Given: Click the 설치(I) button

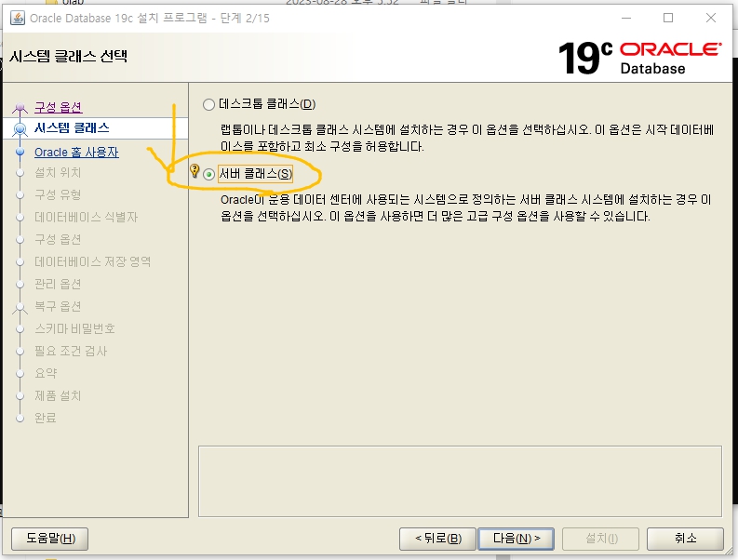Looking at the screenshot, I should (x=601, y=539).
